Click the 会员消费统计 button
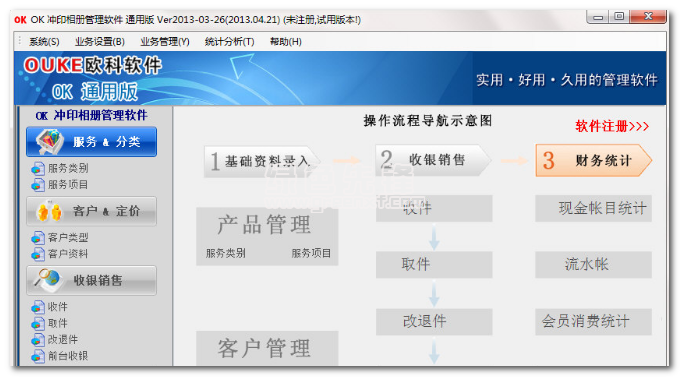Viewport: 680px width, 377px height. [593, 321]
